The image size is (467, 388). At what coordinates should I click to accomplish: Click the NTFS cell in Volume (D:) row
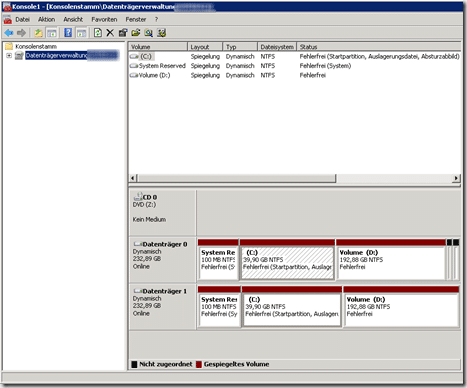coord(268,75)
